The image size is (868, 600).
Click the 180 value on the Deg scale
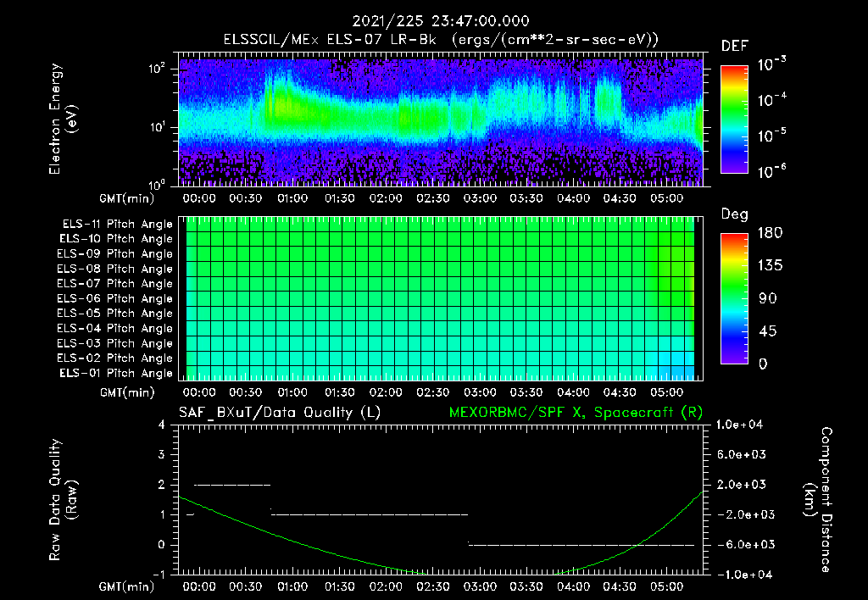pyautogui.click(x=771, y=233)
